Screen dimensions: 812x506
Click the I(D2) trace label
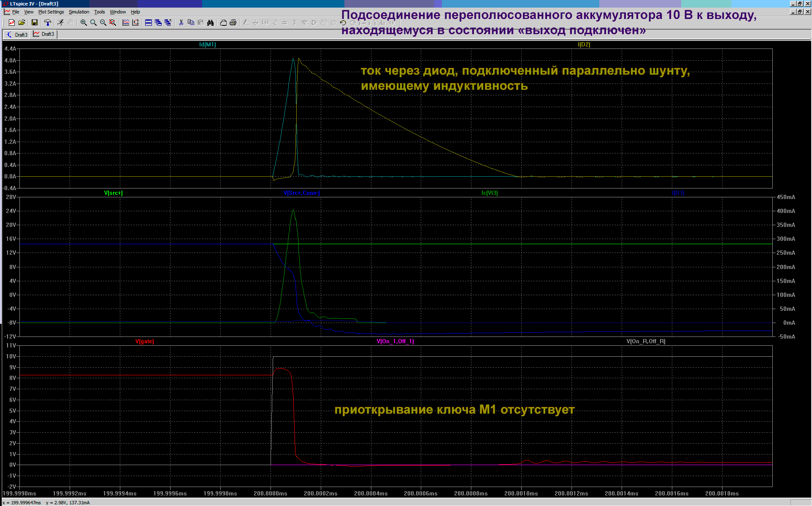[x=584, y=44]
